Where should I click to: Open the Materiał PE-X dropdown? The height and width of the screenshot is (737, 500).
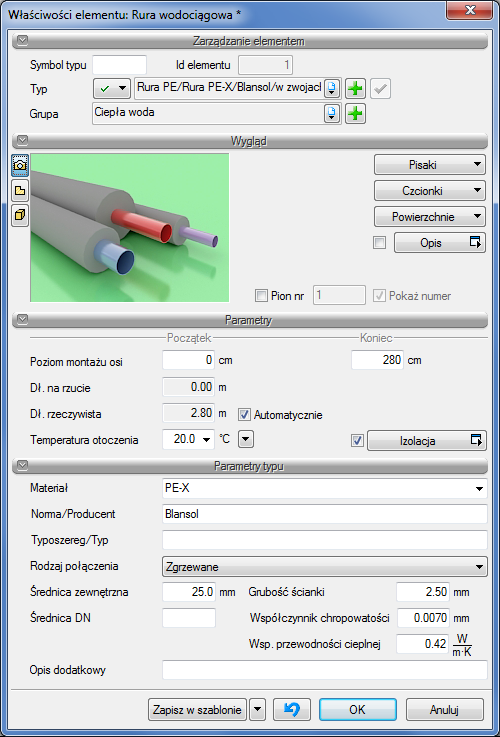(324, 489)
